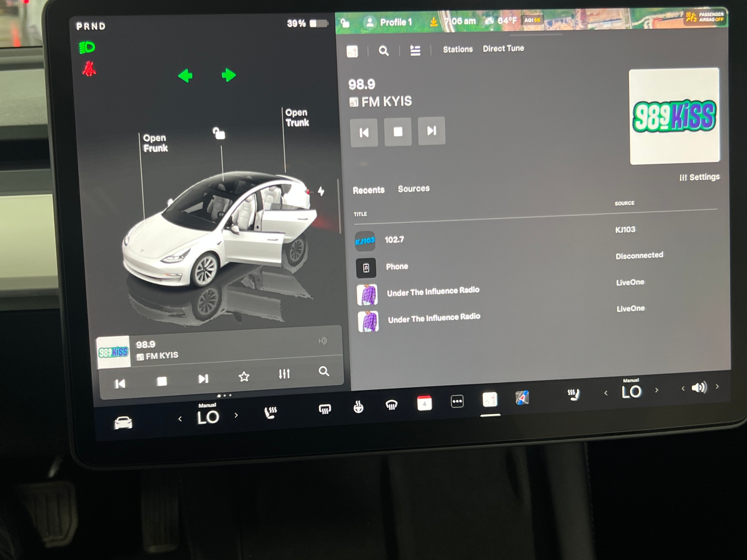The image size is (747, 560).
Task: Tap the 39% battery indicator
Action: pyautogui.click(x=307, y=23)
